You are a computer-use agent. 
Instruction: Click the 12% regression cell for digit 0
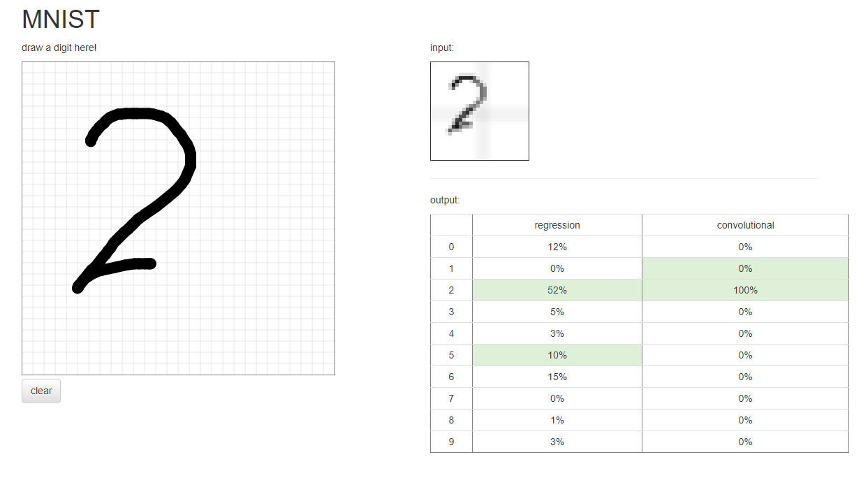coord(557,247)
